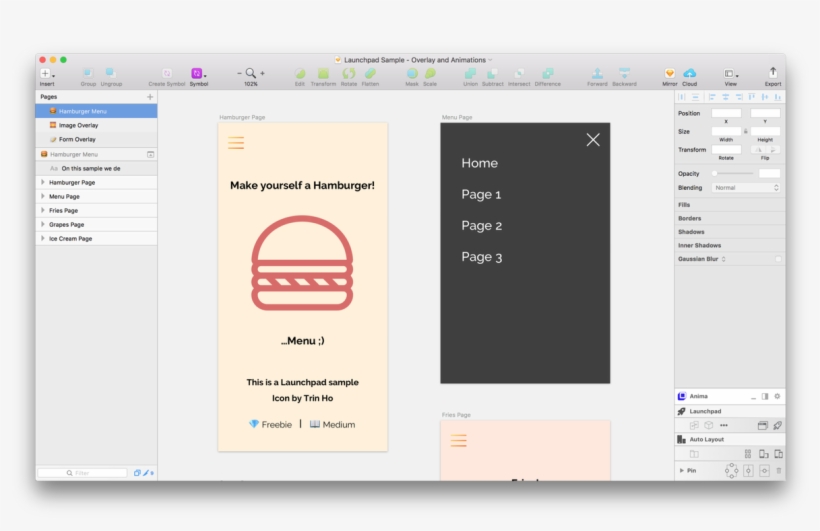Click the Height size input field
Viewport: 820px width, 531px height.
[765, 131]
